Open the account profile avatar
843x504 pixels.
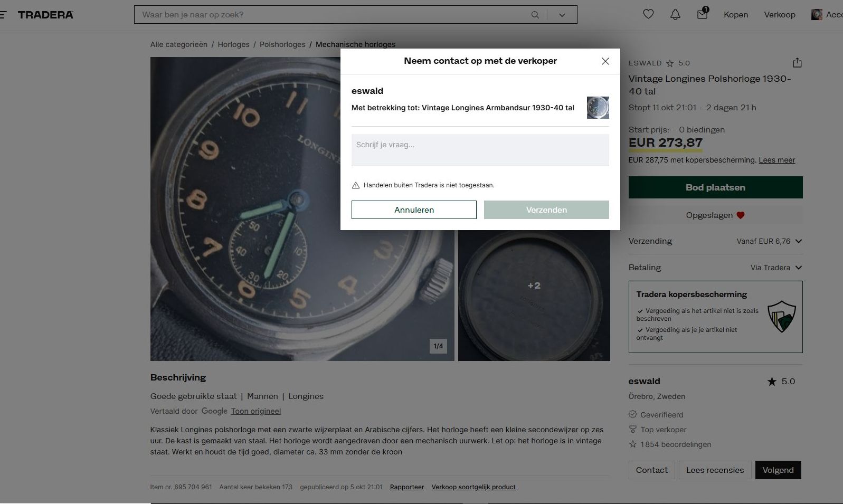click(817, 15)
